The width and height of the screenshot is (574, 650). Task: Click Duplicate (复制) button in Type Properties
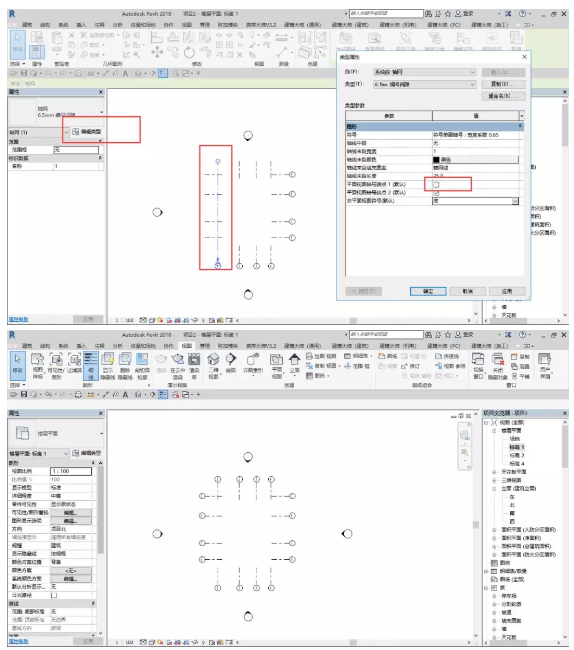[x=504, y=84]
